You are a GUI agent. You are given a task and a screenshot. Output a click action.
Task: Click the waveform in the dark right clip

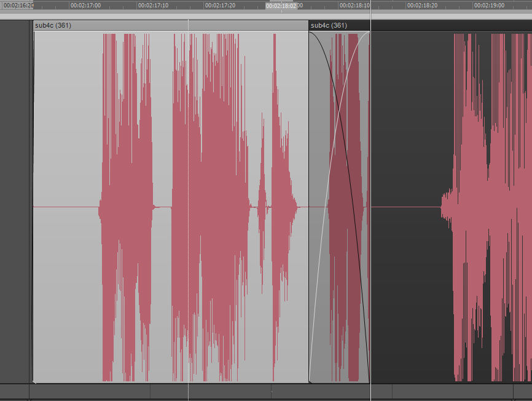coord(485,206)
